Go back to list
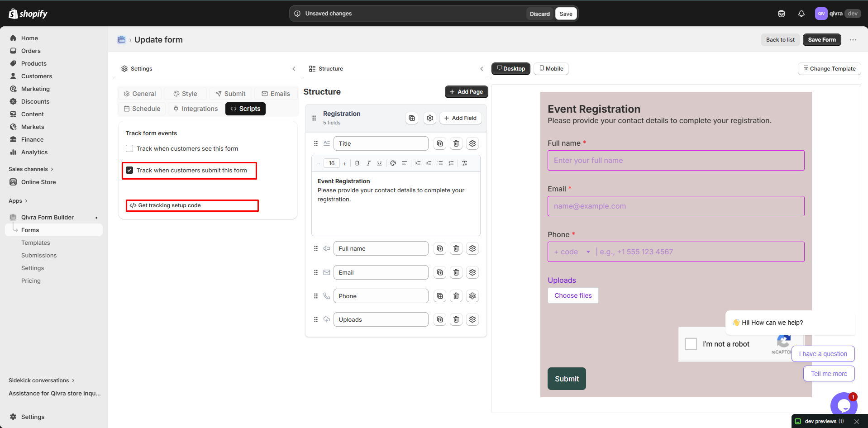The image size is (868, 428). pyautogui.click(x=780, y=40)
